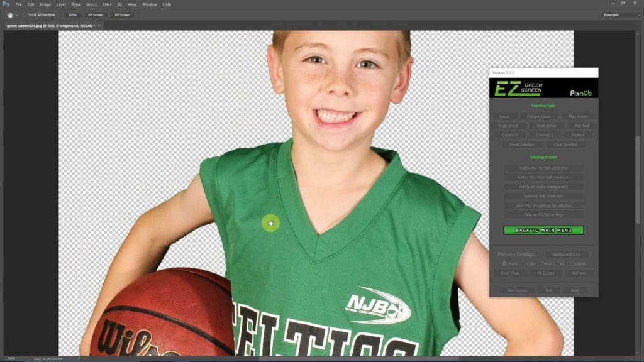The image size is (644, 362).
Task: Click the Remove Spill Correction button
Action: point(543,196)
